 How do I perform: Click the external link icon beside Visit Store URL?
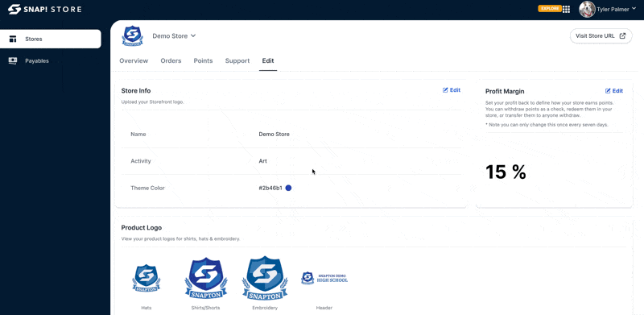click(x=622, y=35)
